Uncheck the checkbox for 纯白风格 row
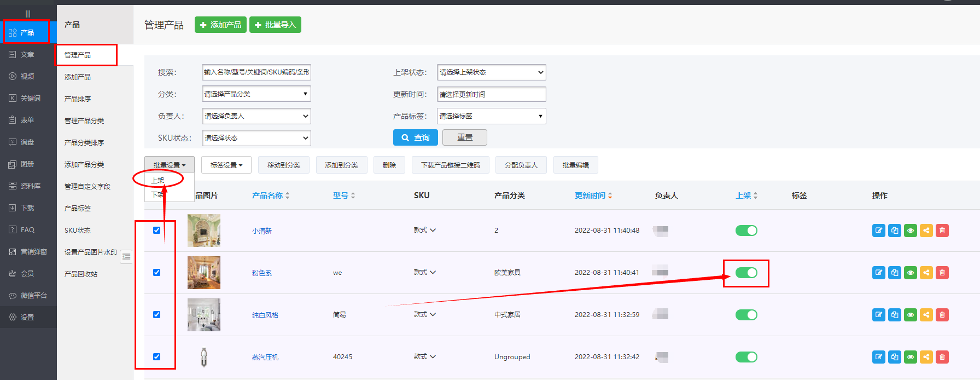 [157, 315]
